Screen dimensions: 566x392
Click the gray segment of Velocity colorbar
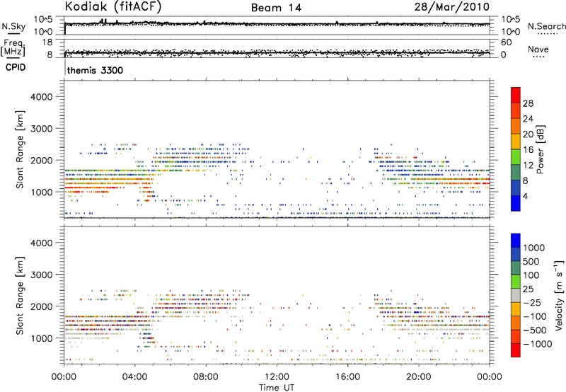(516, 296)
